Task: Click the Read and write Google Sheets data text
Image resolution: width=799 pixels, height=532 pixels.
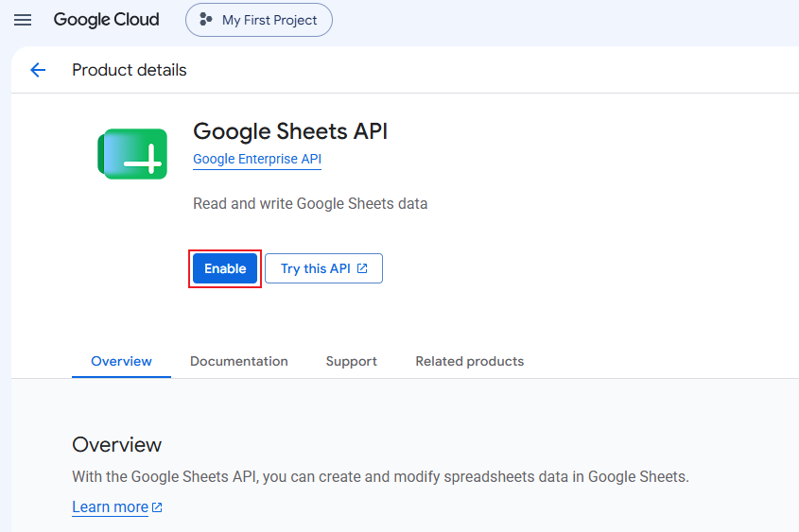Action: coord(310,204)
